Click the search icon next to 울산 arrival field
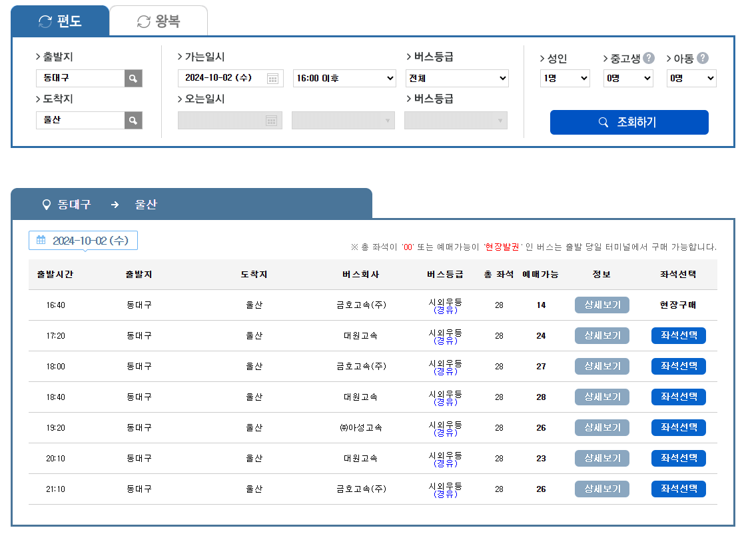The image size is (756, 554). [x=133, y=120]
